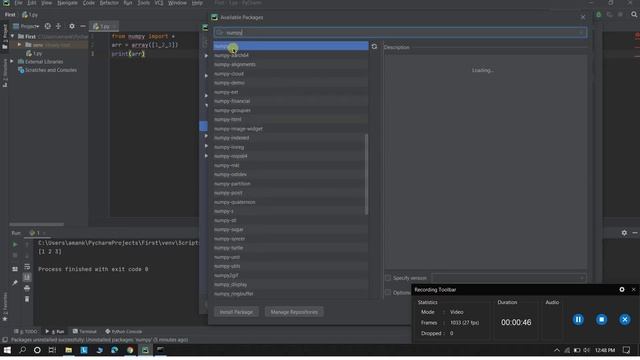Click the Install Package button

[x=236, y=312]
